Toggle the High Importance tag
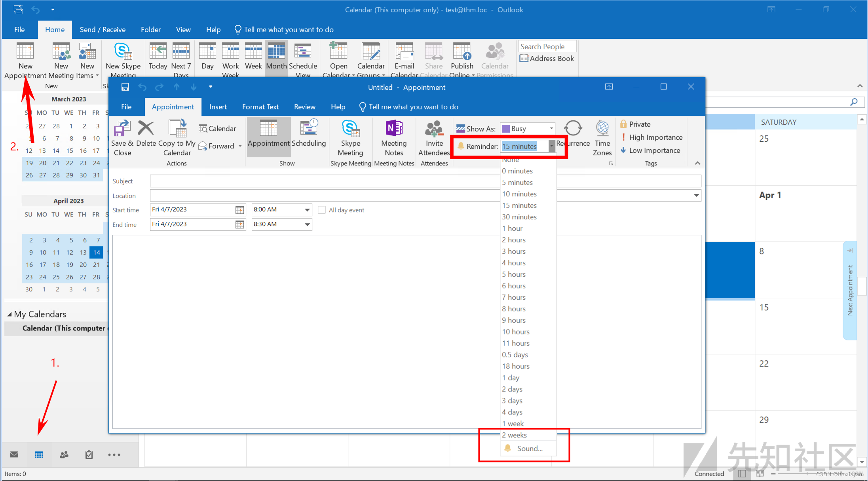The height and width of the screenshot is (481, 868). pos(651,137)
